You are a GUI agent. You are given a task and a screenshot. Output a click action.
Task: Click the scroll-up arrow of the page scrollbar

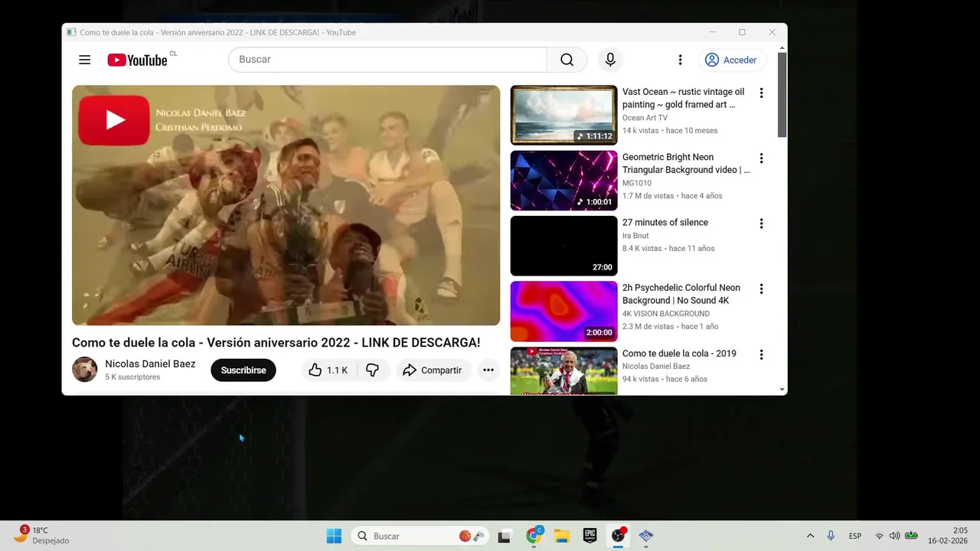pos(782,47)
